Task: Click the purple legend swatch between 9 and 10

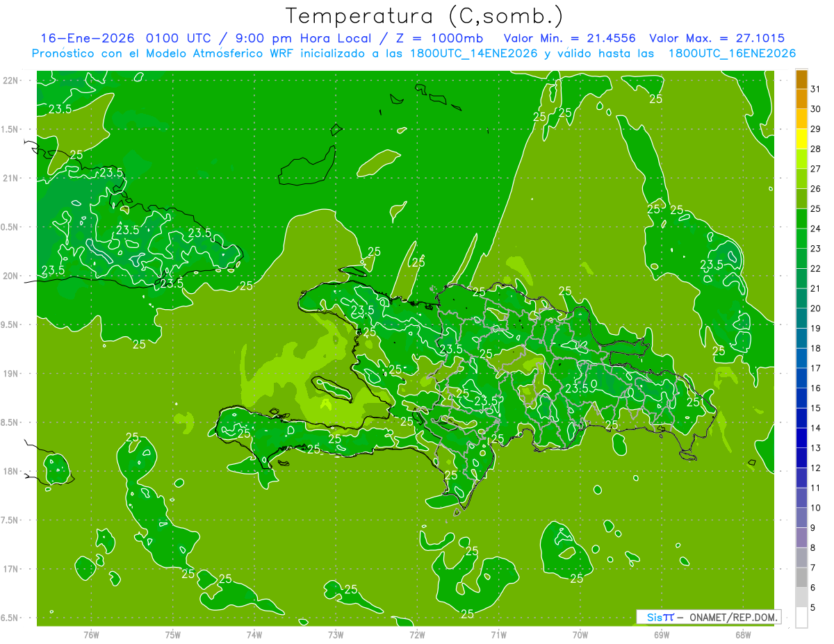Action: point(801,519)
